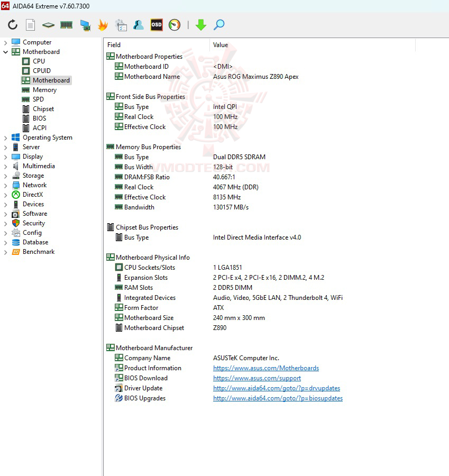The height and width of the screenshot is (476, 449).
Task: Open the biosupdates BIOS upgrades link
Action: click(x=278, y=398)
